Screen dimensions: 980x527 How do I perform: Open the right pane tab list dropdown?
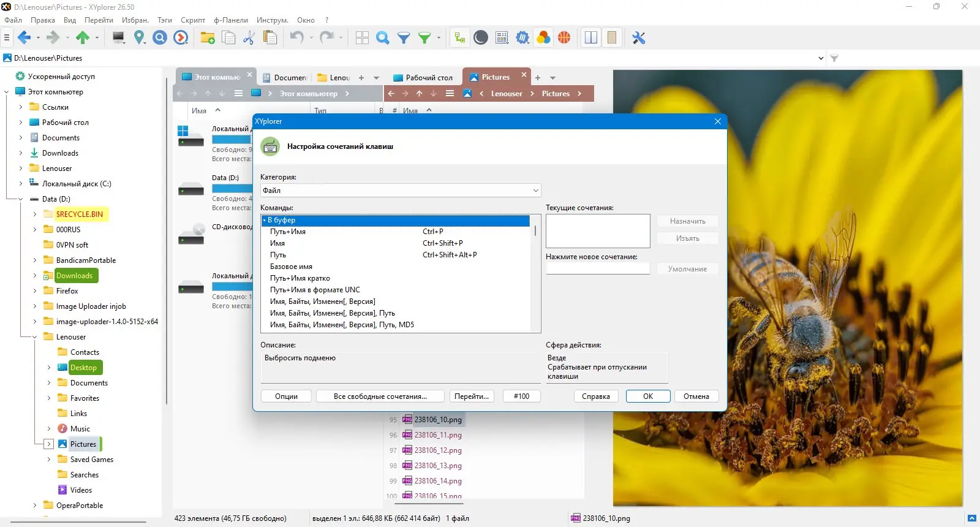coord(552,78)
